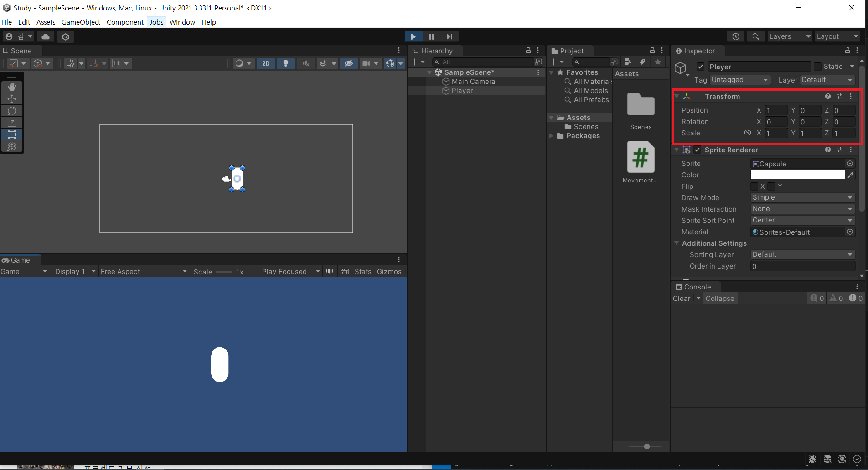This screenshot has height=470, width=868.
Task: Select the Rect tool
Action: click(12, 134)
